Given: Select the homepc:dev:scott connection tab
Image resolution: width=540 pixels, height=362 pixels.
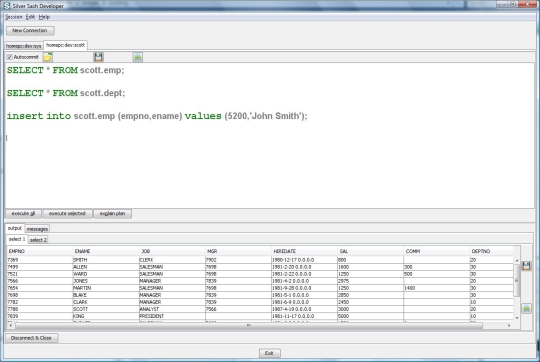Looking at the screenshot, I should pos(65,45).
